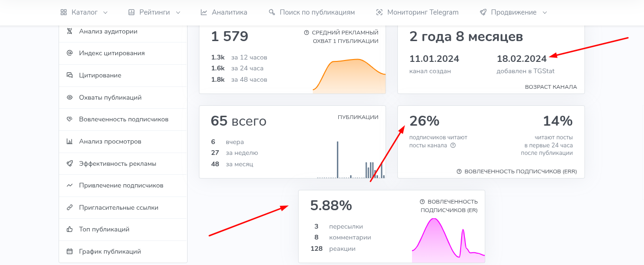The width and height of the screenshot is (644, 265).
Task: Click bar-chart icon of Анализ просмотров
Action: click(x=69, y=142)
